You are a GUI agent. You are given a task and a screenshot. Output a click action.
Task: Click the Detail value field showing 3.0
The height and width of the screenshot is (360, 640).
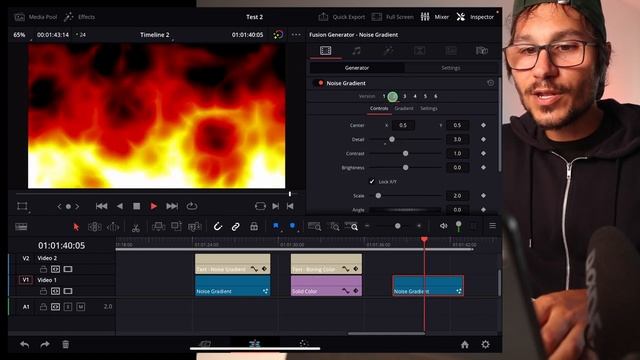coord(457,139)
